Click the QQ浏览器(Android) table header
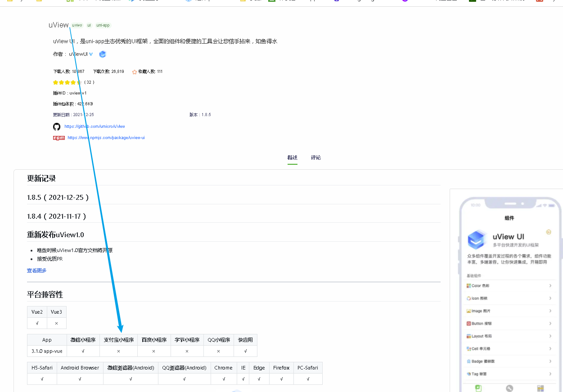Screen dimensions: 563x392 click(185, 368)
